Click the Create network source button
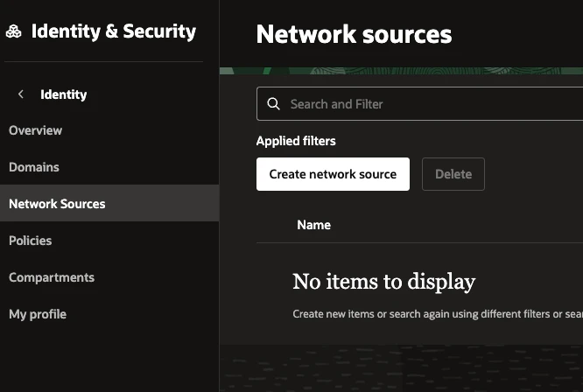Image resolution: width=583 pixels, height=392 pixels. (x=333, y=174)
